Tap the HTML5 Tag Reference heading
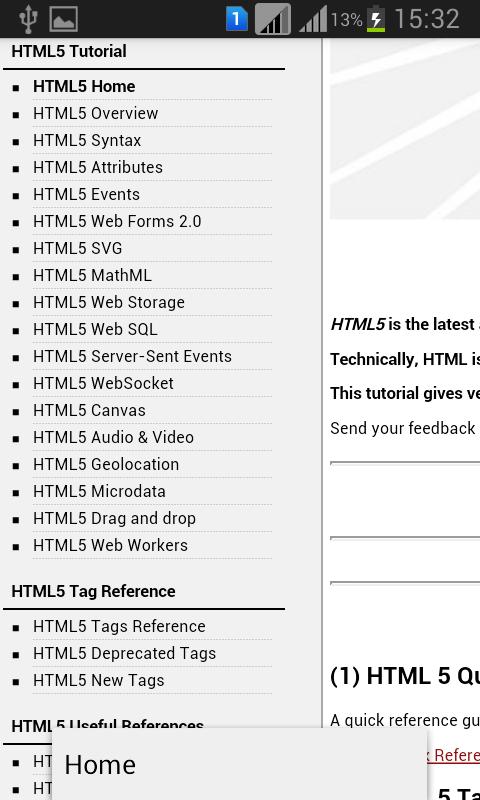Image resolution: width=480 pixels, height=800 pixels. (93, 591)
